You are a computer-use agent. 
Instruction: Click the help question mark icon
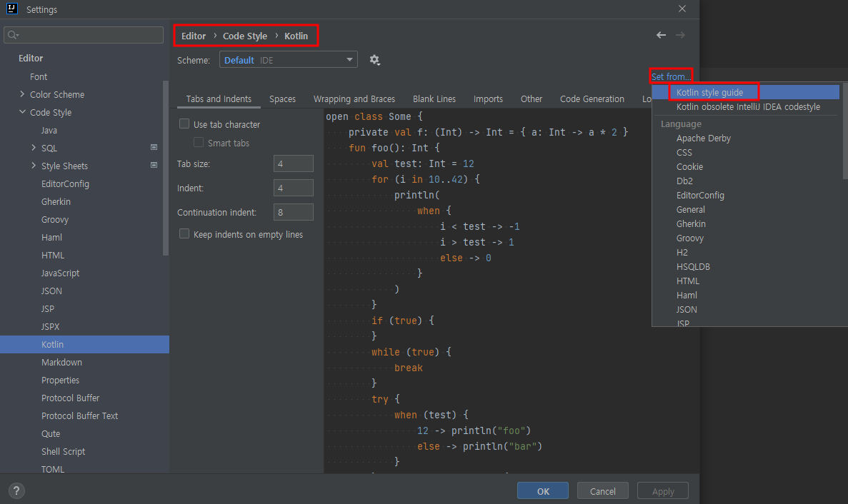[16, 490]
